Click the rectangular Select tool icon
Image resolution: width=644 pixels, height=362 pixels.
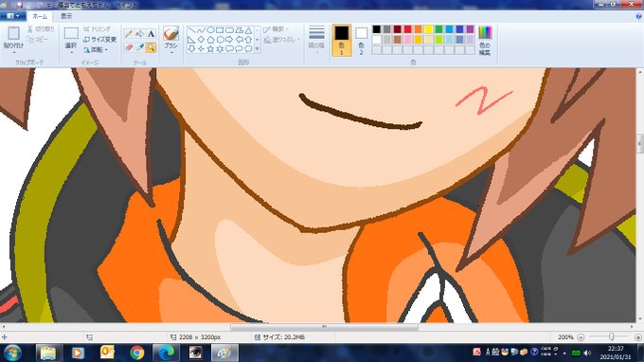71,34
